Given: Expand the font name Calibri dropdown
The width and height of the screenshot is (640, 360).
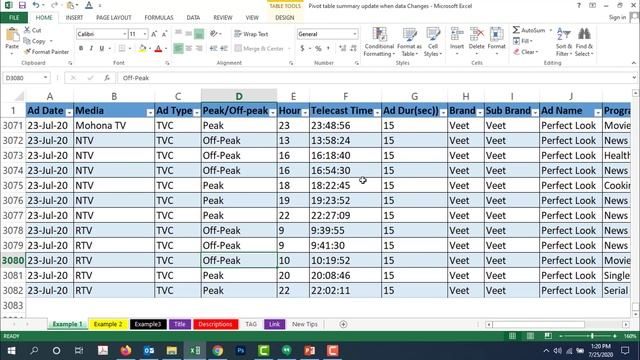Looking at the screenshot, I should 124,34.
